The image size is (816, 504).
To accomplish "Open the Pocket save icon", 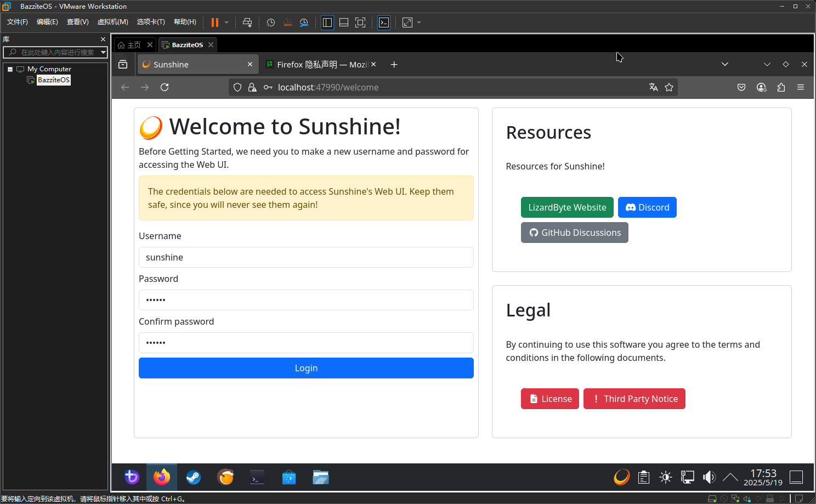I will click(x=741, y=87).
